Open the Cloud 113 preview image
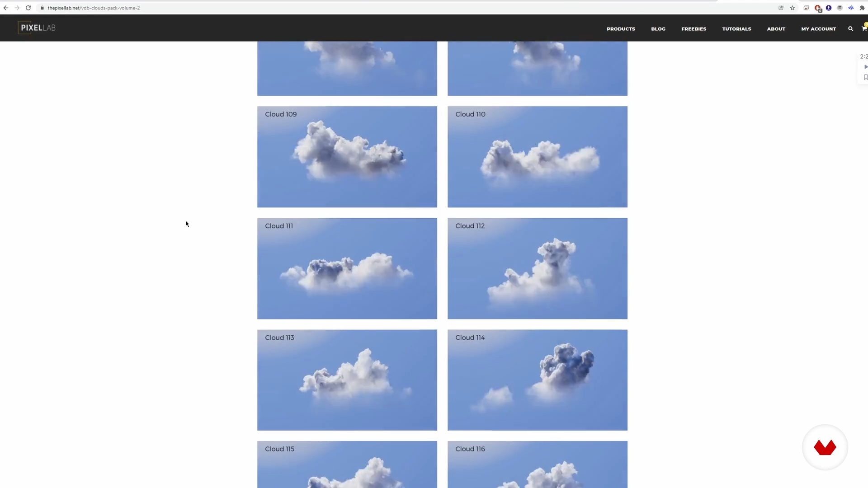This screenshot has height=488, width=868. pyautogui.click(x=347, y=380)
